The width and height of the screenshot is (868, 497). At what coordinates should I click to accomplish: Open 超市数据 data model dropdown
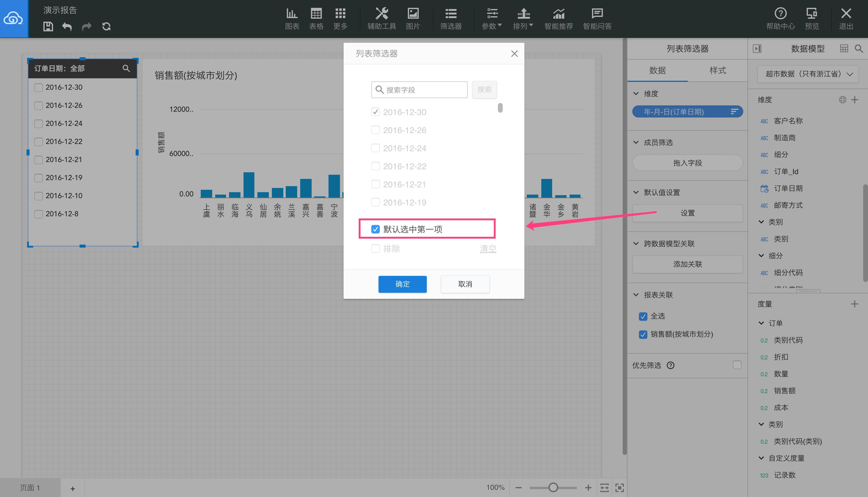tap(807, 74)
